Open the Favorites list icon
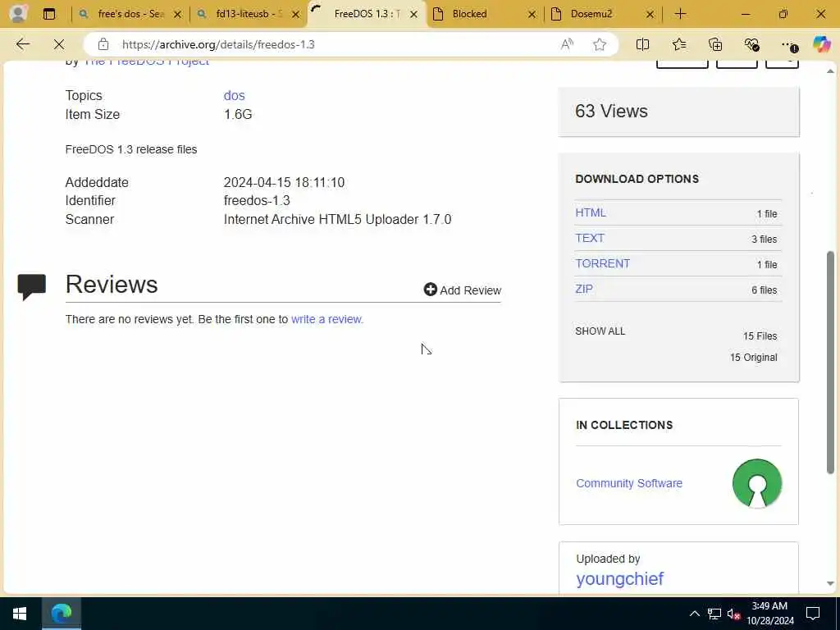The height and width of the screenshot is (630, 840). pos(678,44)
